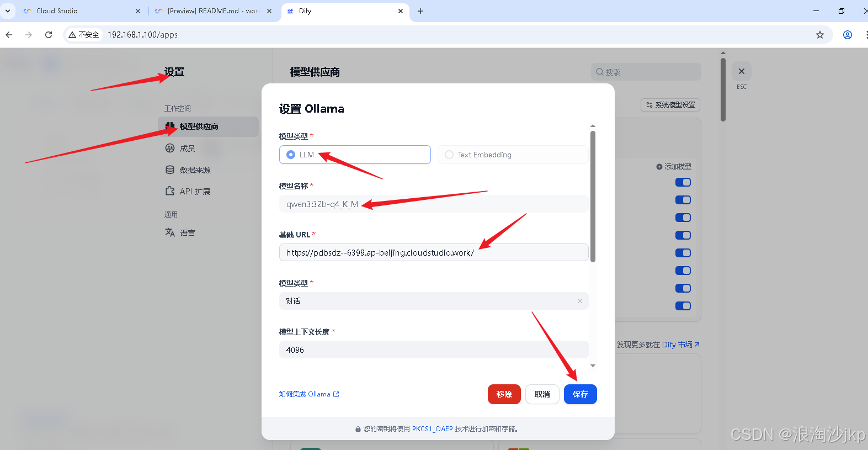Toggle the second model switch in the list
Screen dimensions: 868x450
[683, 200]
